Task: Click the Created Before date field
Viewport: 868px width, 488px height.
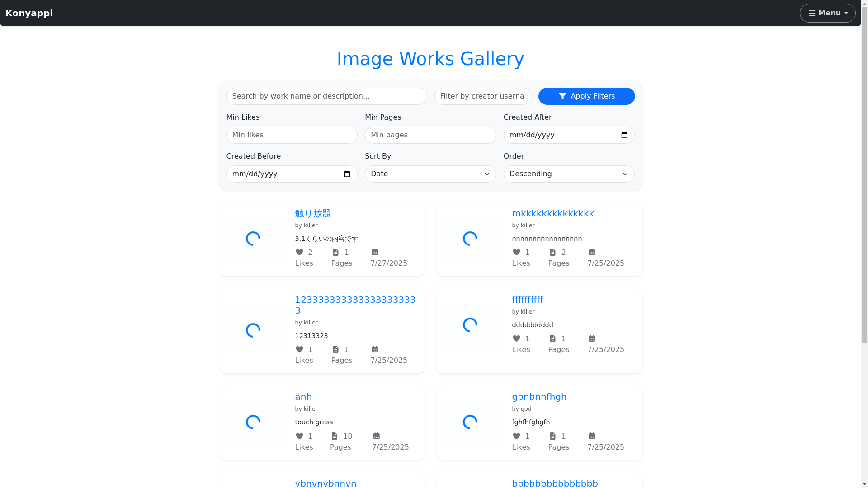Action: (292, 174)
